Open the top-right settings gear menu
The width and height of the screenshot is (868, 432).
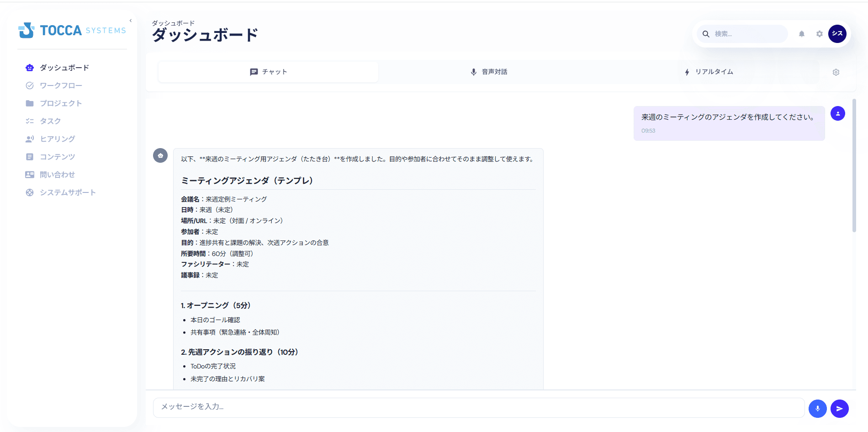pyautogui.click(x=819, y=34)
